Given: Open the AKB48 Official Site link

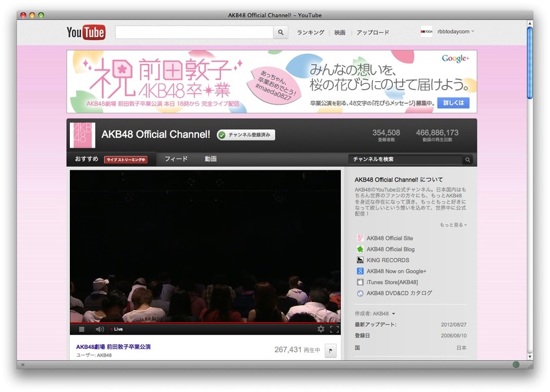Looking at the screenshot, I should click(390, 238).
